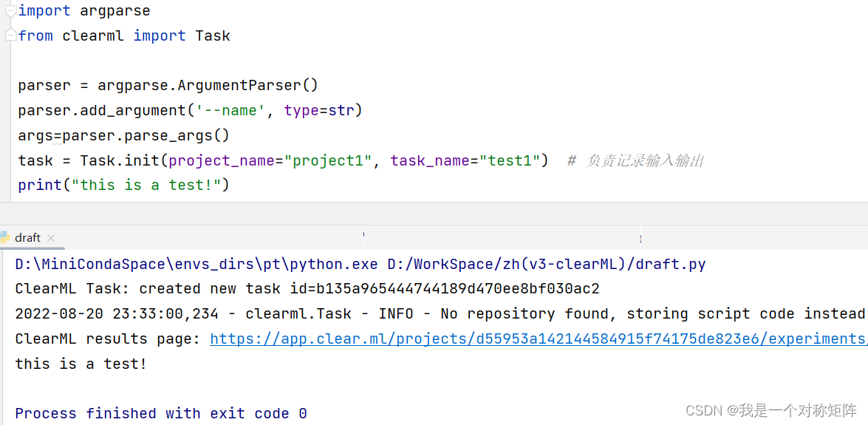Click the 'ClearML Task: created new task' line

[x=307, y=289]
